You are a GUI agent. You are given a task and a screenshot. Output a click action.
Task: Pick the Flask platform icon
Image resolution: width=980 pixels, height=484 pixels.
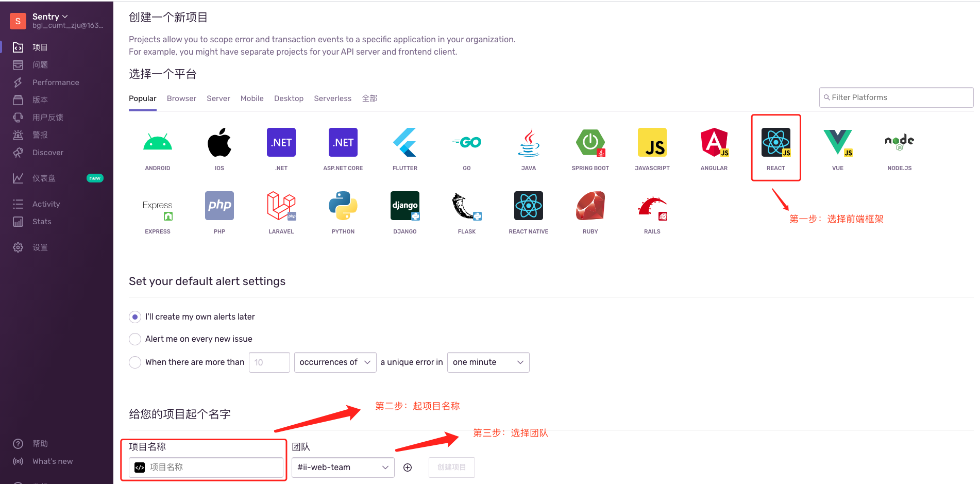467,206
